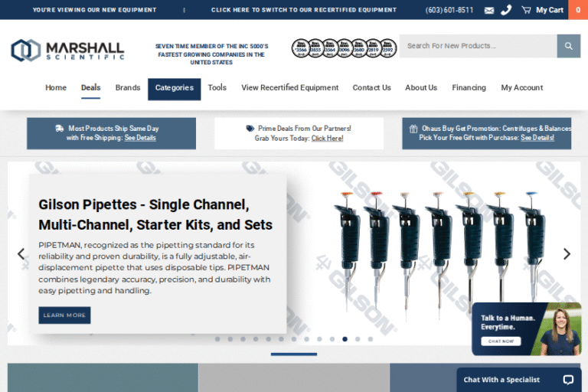
Task: Click the envelope email icon
Action: click(x=489, y=10)
